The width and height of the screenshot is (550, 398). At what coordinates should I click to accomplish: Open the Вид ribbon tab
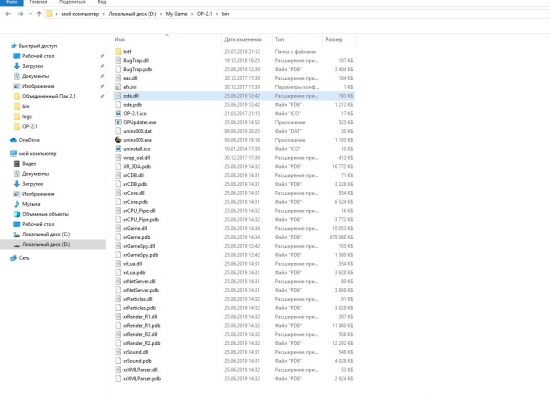click(x=102, y=2)
